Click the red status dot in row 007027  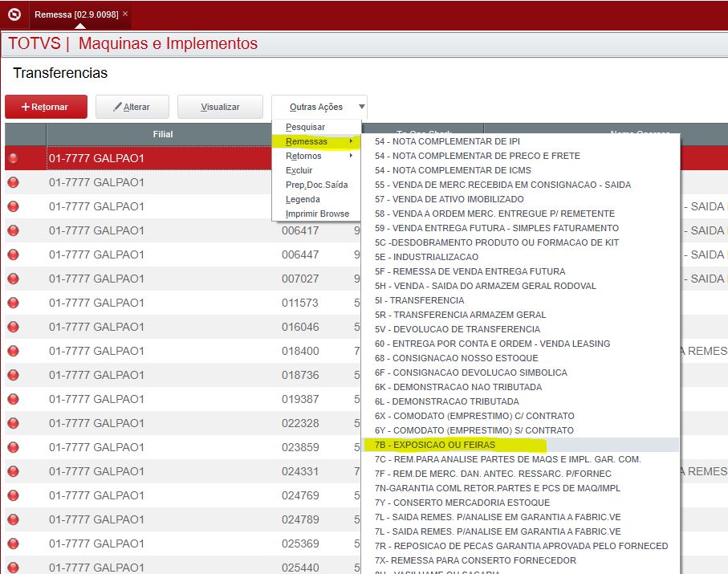pos(14,279)
